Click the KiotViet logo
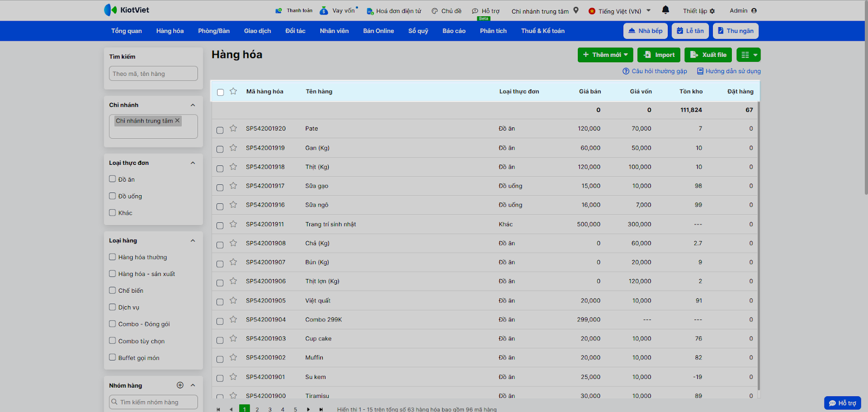 coord(126,10)
